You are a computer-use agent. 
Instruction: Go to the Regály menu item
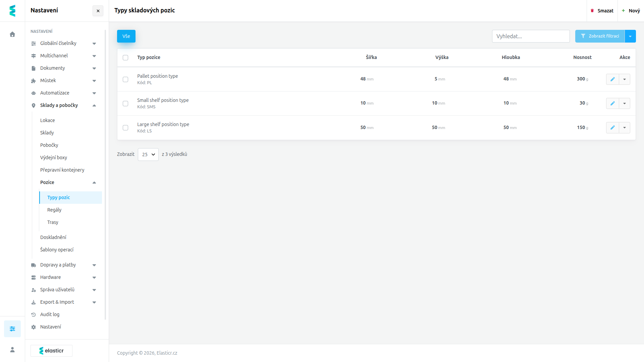[x=54, y=210]
